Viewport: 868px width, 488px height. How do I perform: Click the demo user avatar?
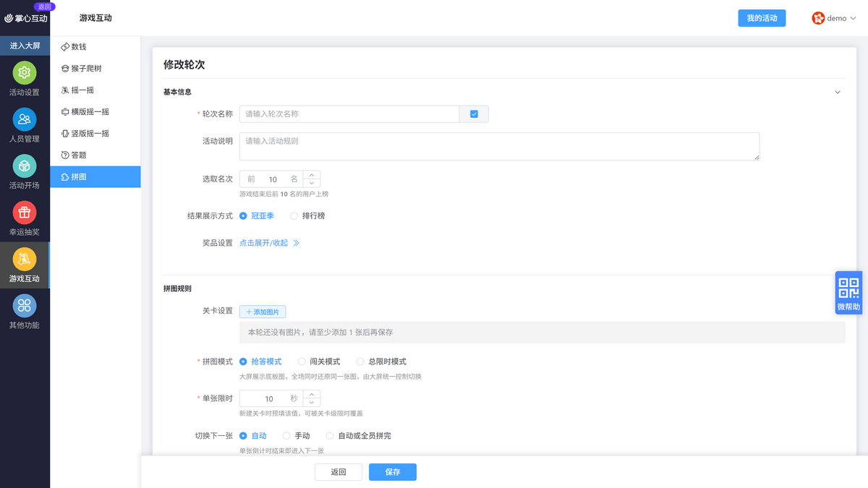(x=818, y=18)
